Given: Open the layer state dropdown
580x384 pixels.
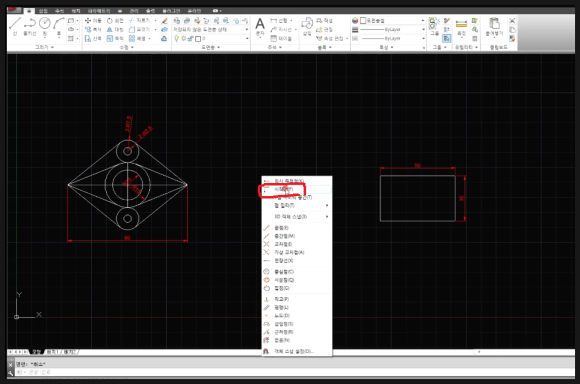Looking at the screenshot, I should 211,30.
